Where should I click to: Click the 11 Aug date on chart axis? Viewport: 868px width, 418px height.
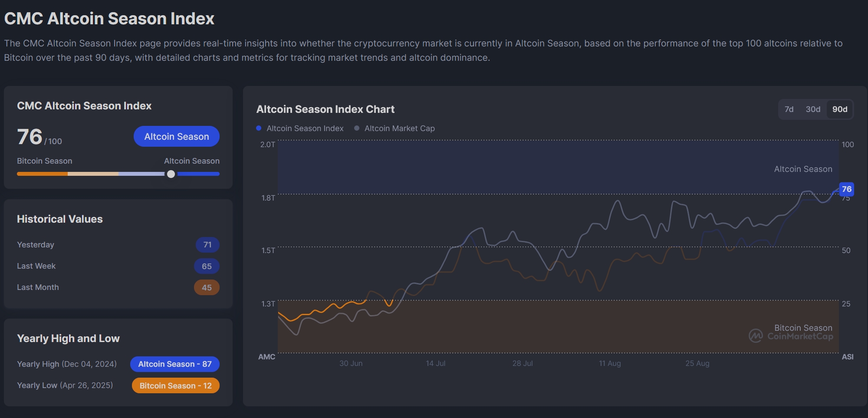pyautogui.click(x=610, y=363)
